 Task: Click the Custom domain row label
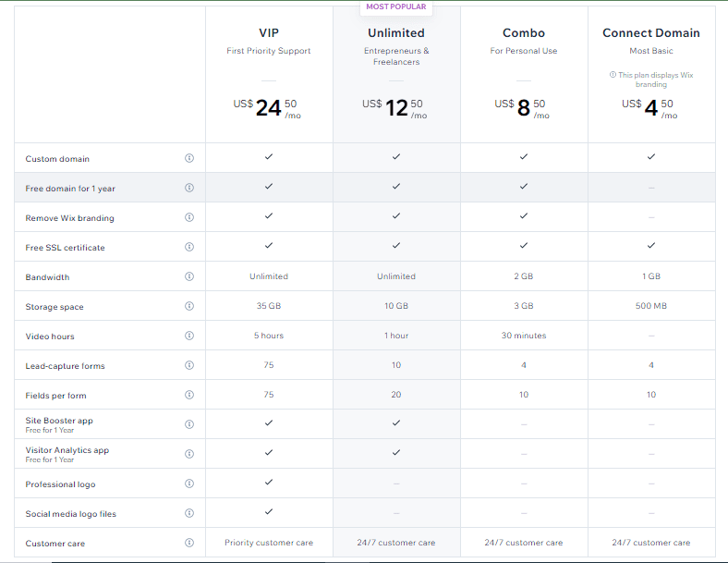pyautogui.click(x=57, y=159)
